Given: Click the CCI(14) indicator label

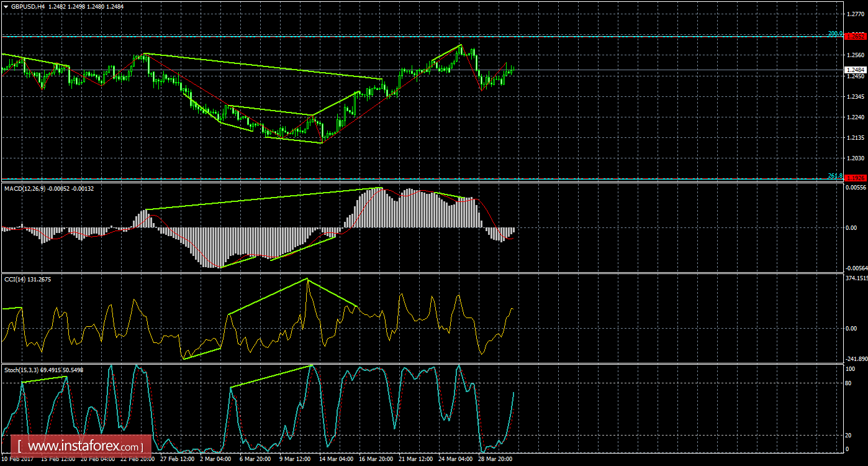Looking at the screenshot, I should click(17, 280).
